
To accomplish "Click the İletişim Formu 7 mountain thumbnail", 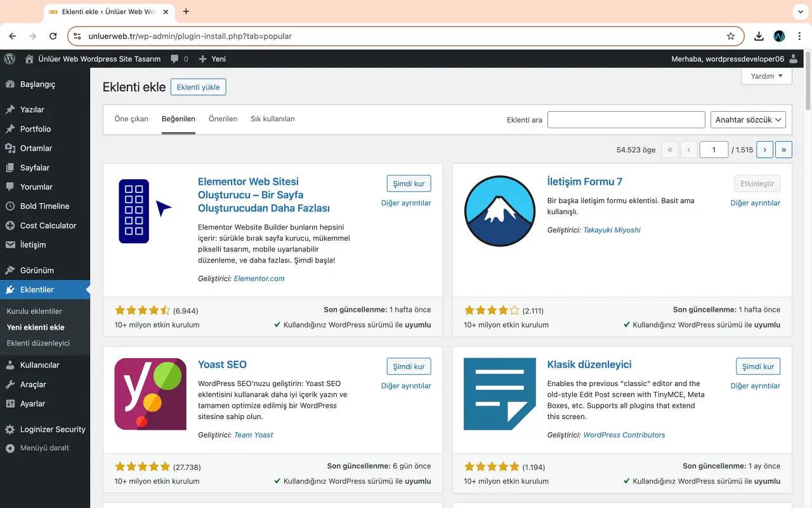I will point(500,211).
